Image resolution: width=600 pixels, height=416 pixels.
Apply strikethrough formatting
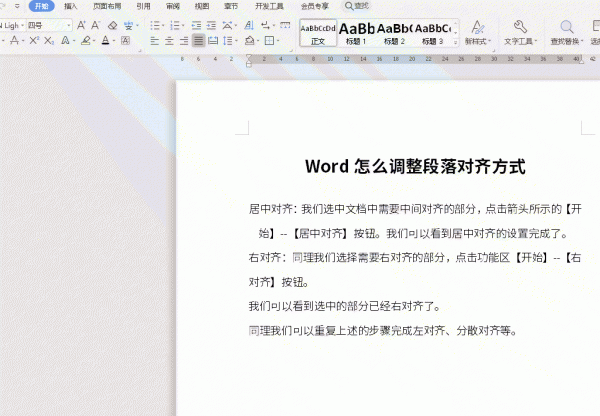(15, 40)
